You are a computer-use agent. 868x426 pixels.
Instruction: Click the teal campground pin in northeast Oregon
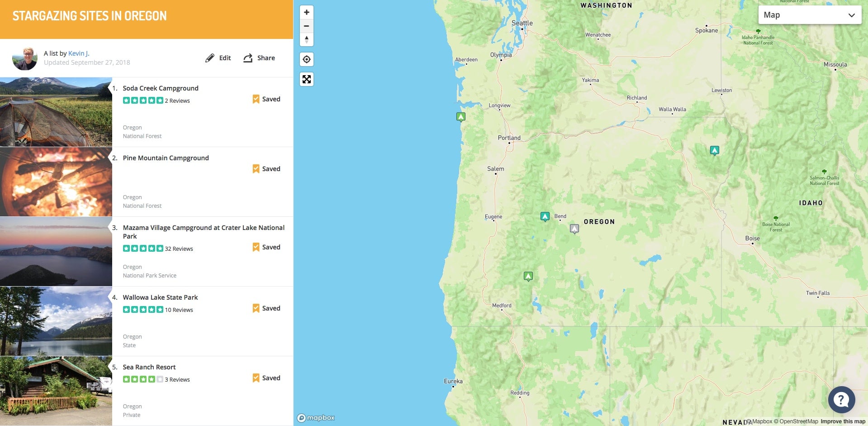coord(715,150)
